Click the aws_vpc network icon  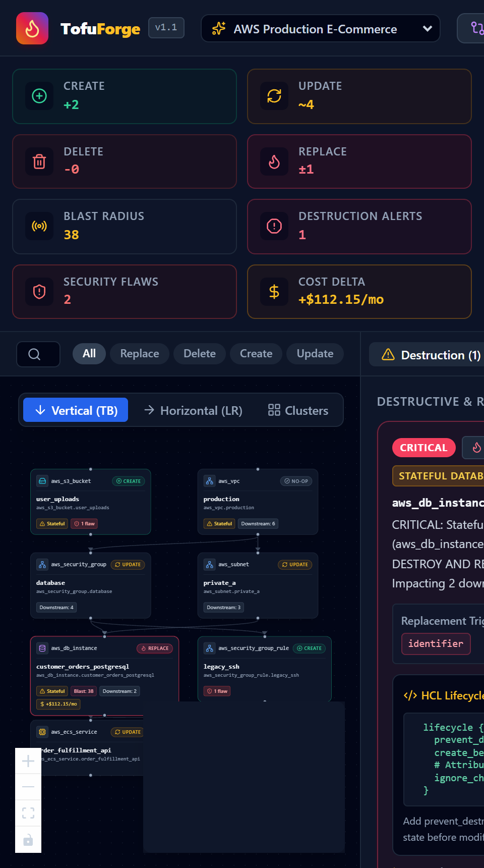(210, 481)
